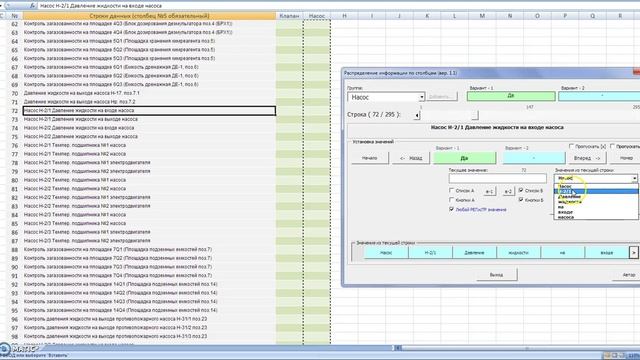
Task: Select column H header
Action: click(344, 16)
